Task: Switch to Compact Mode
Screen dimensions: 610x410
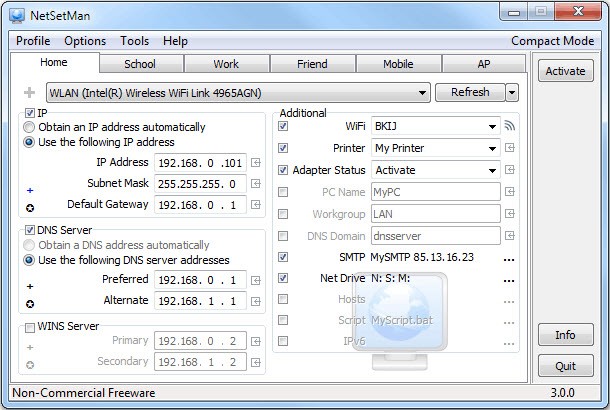Action: (552, 41)
